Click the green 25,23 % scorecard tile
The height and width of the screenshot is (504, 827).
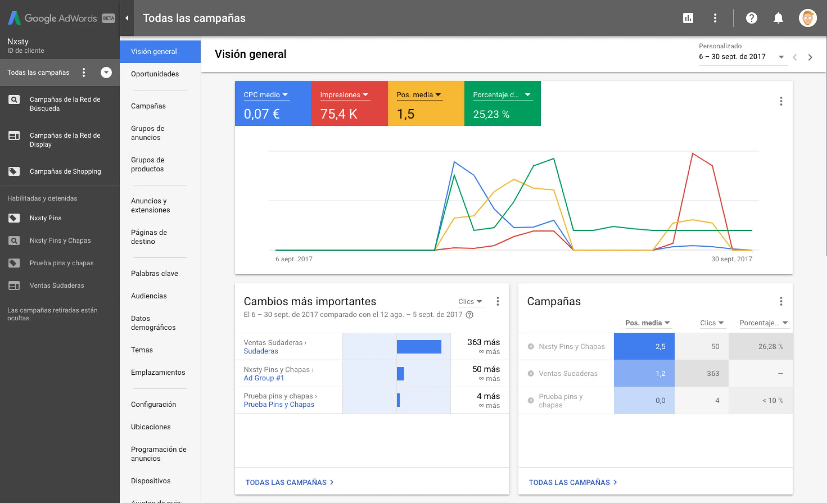click(x=502, y=104)
